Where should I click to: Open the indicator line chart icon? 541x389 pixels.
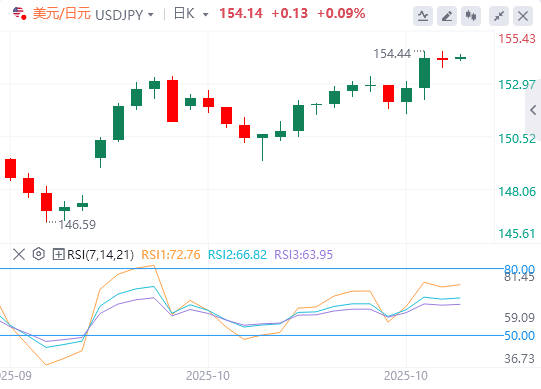(x=423, y=16)
